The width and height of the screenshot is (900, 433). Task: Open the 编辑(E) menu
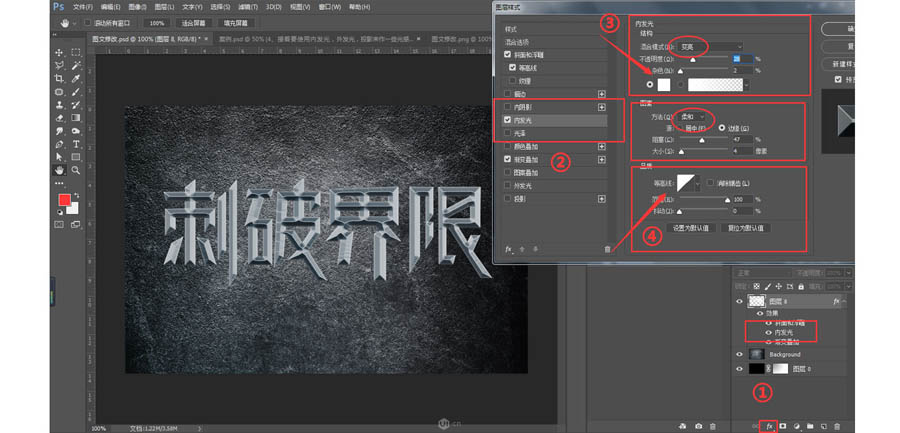[x=110, y=7]
